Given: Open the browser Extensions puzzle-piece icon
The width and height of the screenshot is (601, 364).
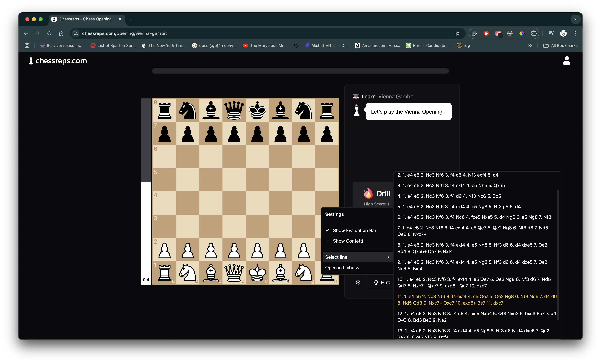Looking at the screenshot, I should pos(534,33).
